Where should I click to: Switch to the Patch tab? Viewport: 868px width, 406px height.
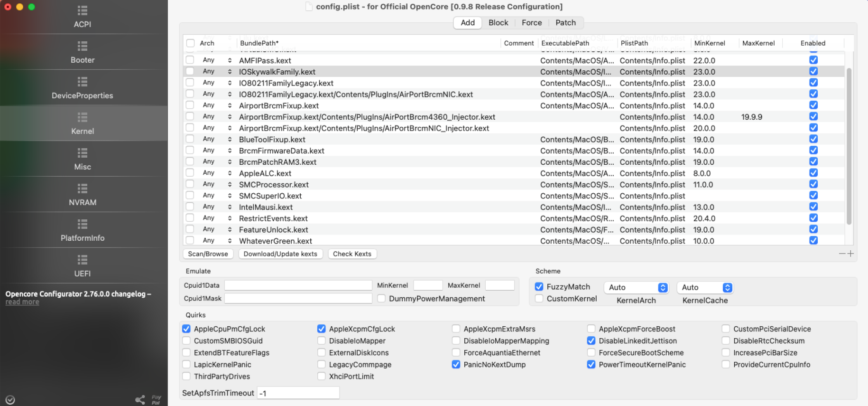[x=565, y=23]
